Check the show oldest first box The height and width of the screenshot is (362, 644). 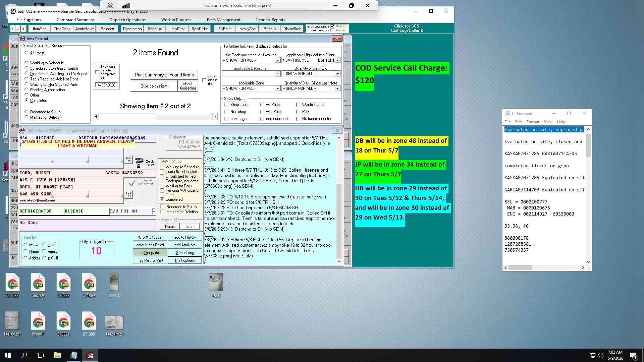(204, 80)
